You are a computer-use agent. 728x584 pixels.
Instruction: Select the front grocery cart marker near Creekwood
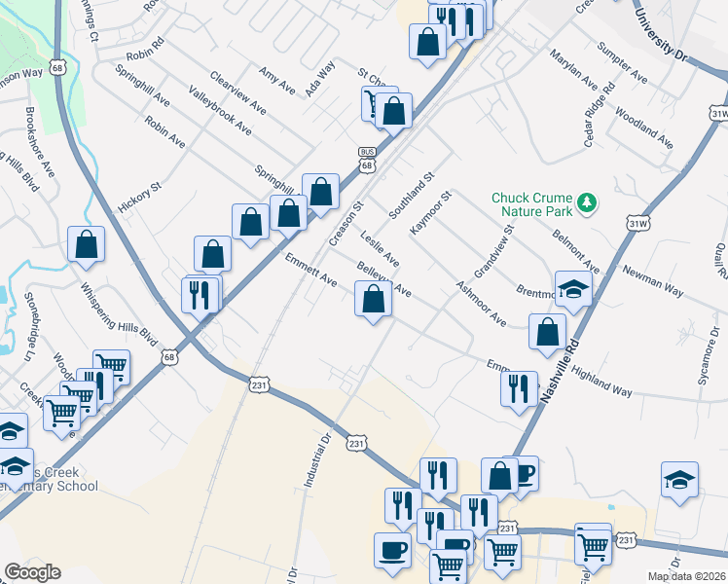click(x=61, y=415)
